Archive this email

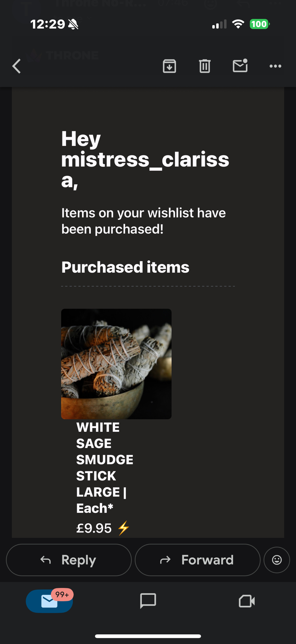tap(169, 66)
